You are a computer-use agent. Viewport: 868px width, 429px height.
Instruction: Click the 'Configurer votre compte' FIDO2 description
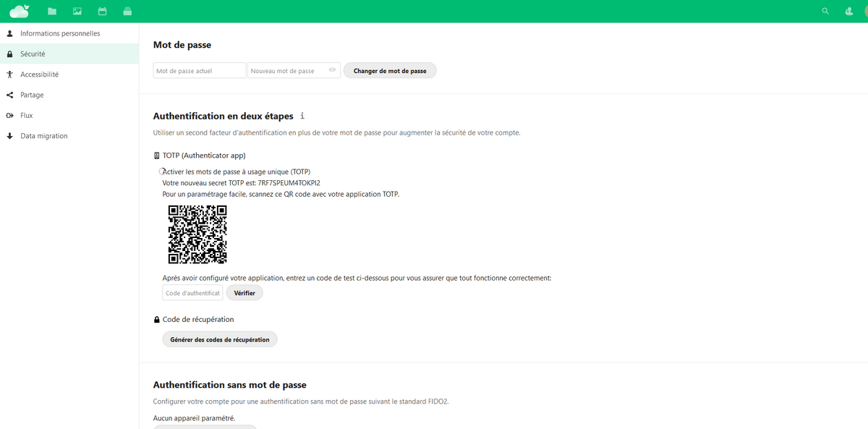pyautogui.click(x=301, y=402)
